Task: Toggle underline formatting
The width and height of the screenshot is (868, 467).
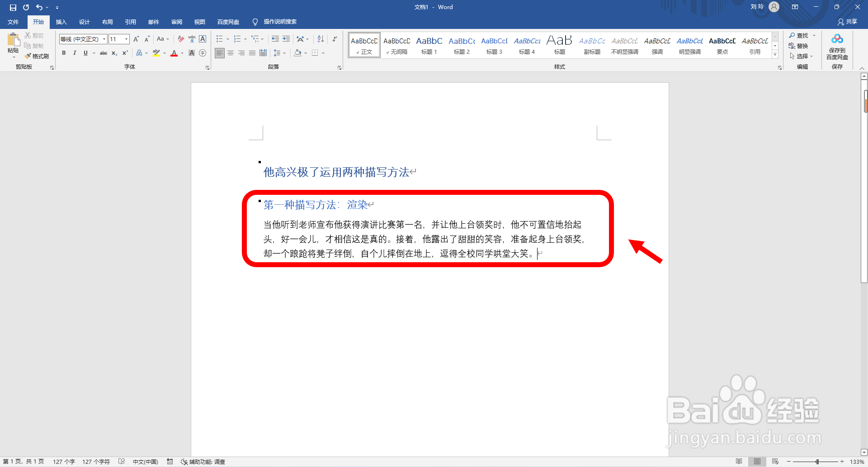Action: (x=85, y=53)
